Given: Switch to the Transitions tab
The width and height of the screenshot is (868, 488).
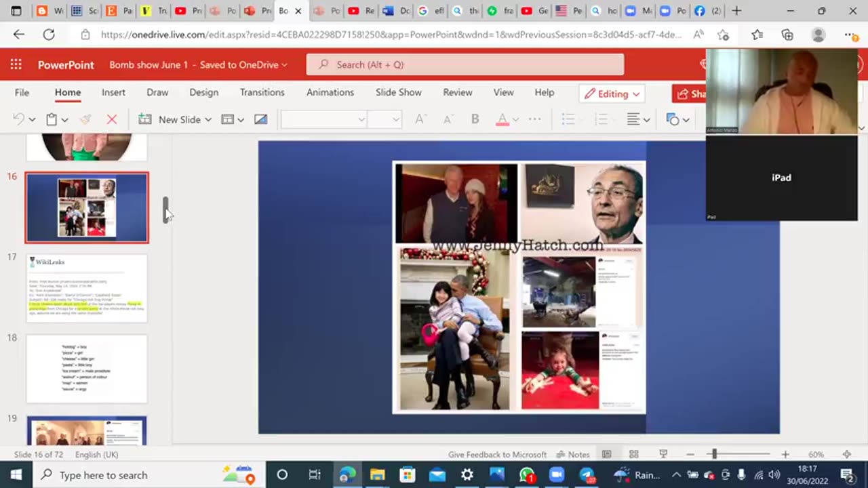Looking at the screenshot, I should click(262, 92).
